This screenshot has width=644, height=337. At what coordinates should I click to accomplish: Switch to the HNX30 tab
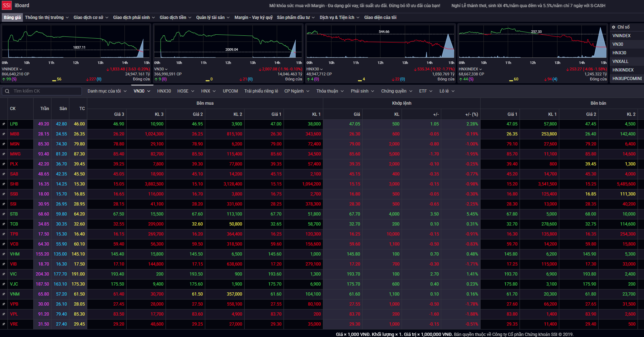pyautogui.click(x=164, y=91)
